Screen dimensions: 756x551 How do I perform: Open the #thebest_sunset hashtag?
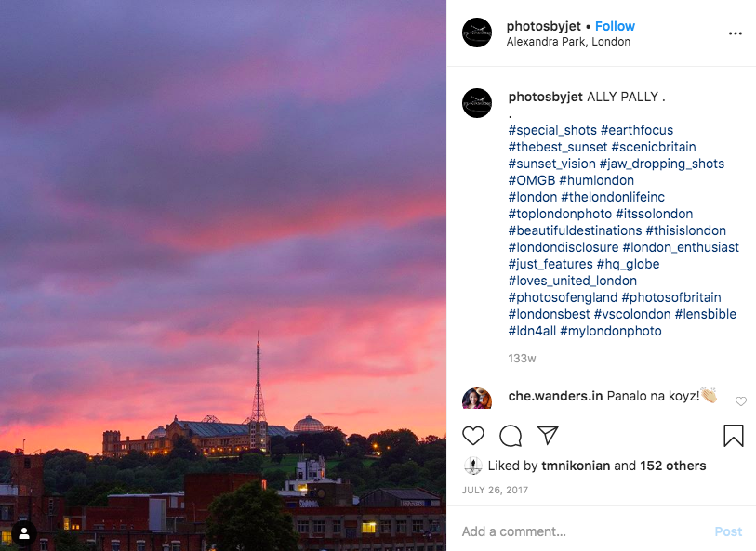[x=557, y=147]
